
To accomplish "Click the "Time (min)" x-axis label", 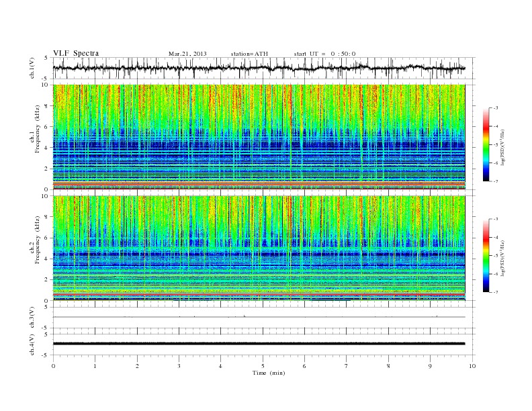I will 269,373.
